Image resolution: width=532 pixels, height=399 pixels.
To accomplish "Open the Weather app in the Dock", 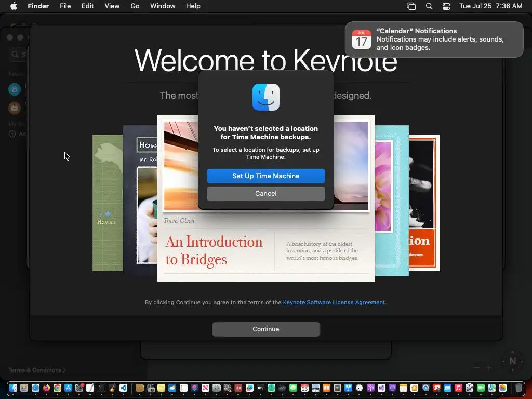I will (x=172, y=388).
